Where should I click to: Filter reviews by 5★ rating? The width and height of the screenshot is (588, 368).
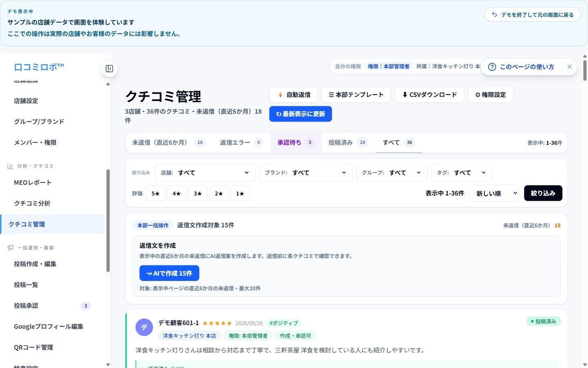[156, 193]
